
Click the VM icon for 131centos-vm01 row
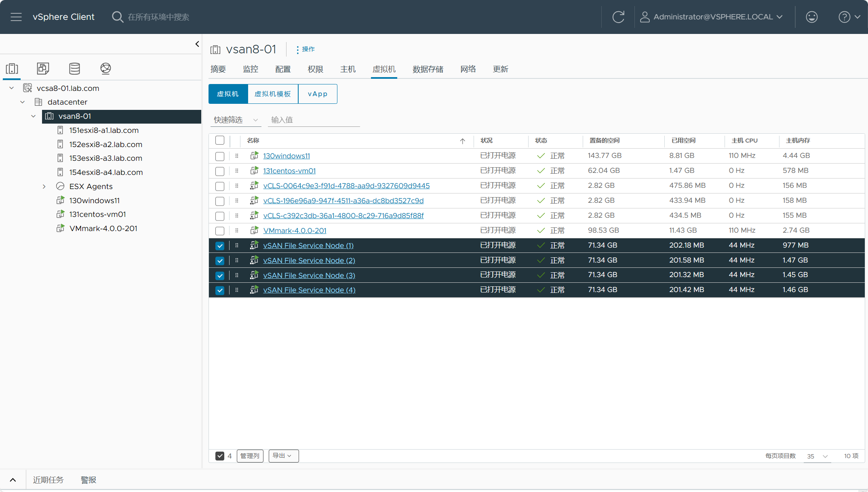point(254,170)
